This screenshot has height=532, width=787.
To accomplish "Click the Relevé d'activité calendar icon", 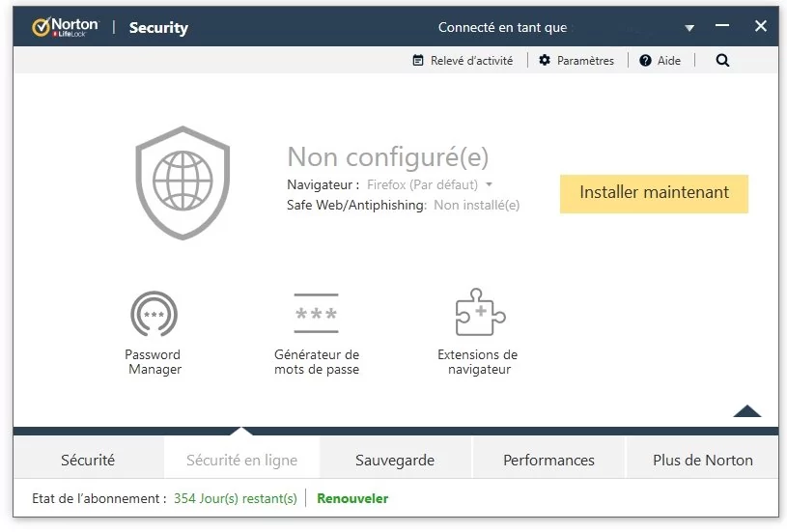I will point(417,60).
